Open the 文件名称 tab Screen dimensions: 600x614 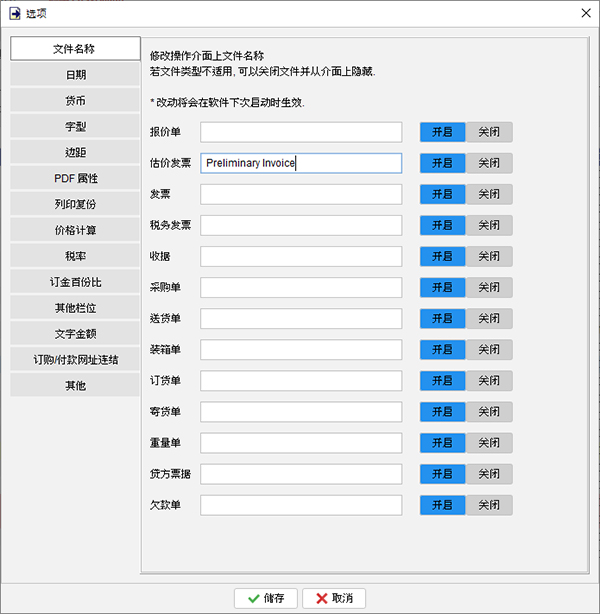pos(75,49)
